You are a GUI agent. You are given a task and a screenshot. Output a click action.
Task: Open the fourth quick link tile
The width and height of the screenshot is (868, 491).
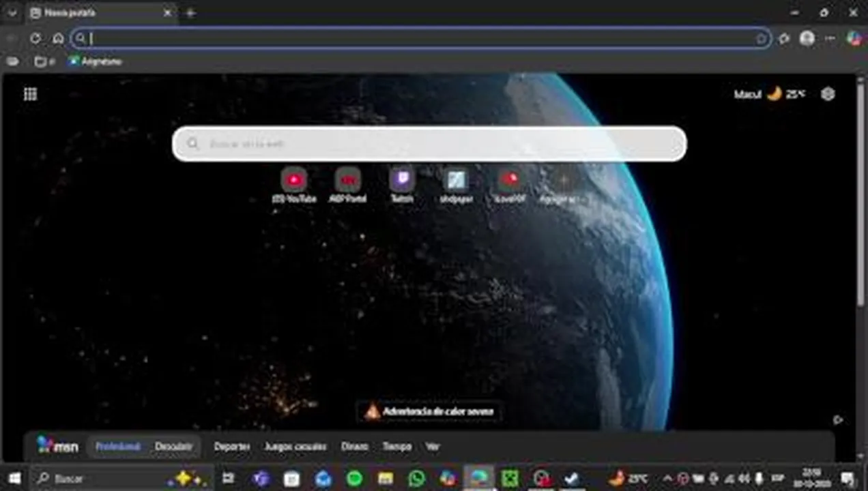[456, 185]
